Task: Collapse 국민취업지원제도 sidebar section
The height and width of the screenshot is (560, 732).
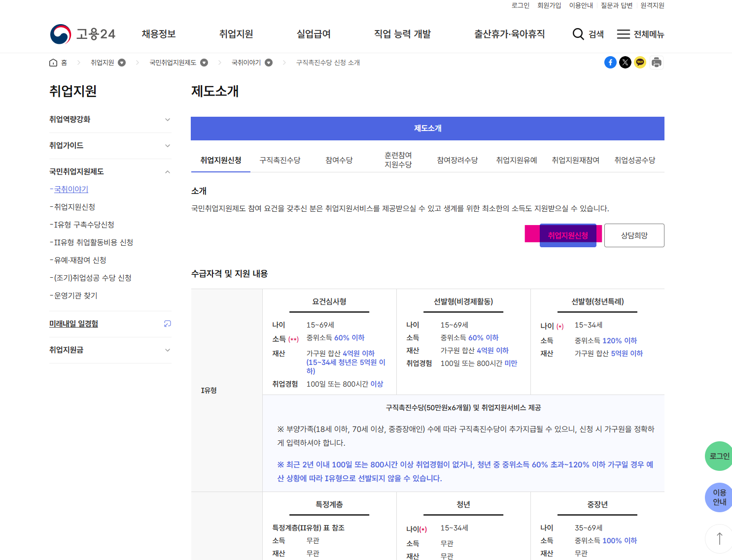Action: [x=110, y=172]
